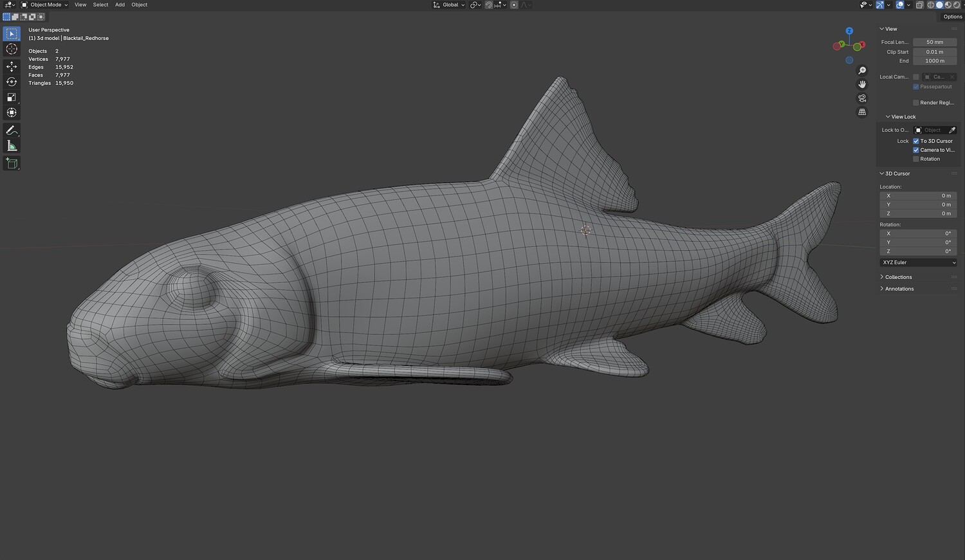
Task: Select the Scale tool
Action: pos(12,97)
